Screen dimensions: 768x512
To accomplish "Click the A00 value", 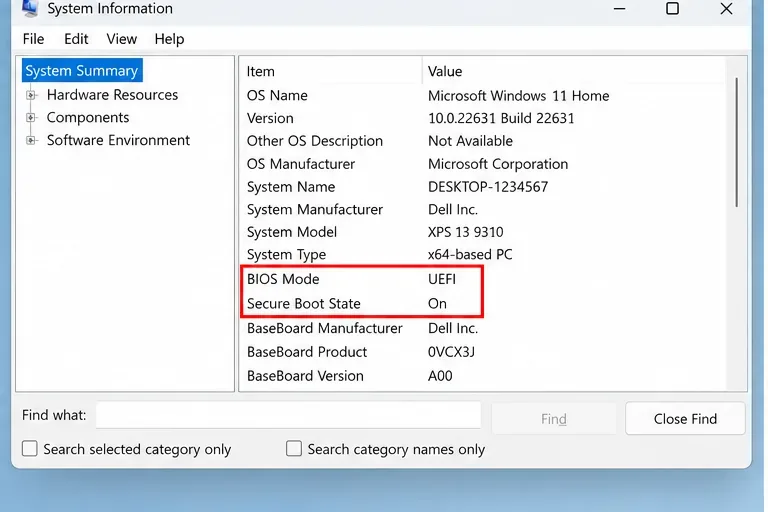I will [440, 376].
